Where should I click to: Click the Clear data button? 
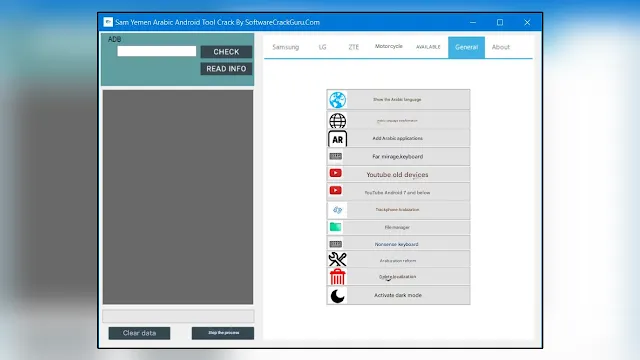[139, 333]
